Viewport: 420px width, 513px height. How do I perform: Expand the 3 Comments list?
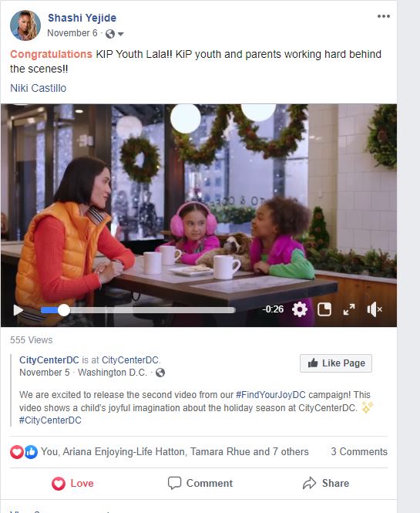point(359,451)
